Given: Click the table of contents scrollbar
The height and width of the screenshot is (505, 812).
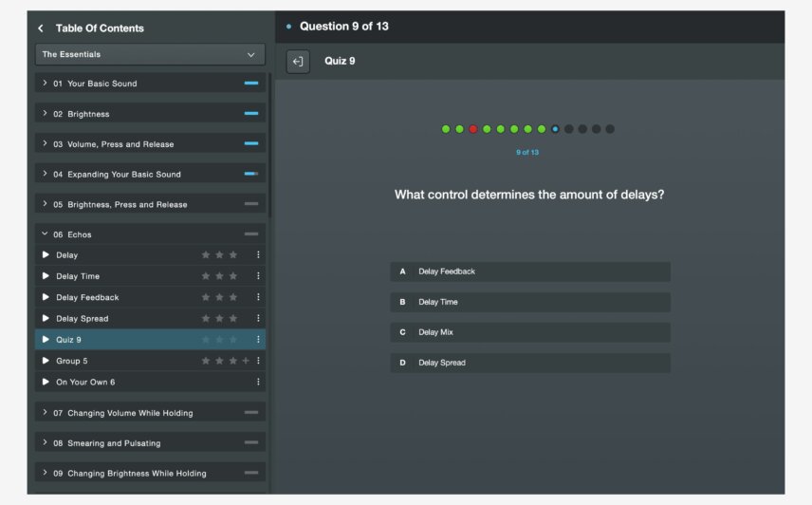Looking at the screenshot, I should click(x=269, y=145).
